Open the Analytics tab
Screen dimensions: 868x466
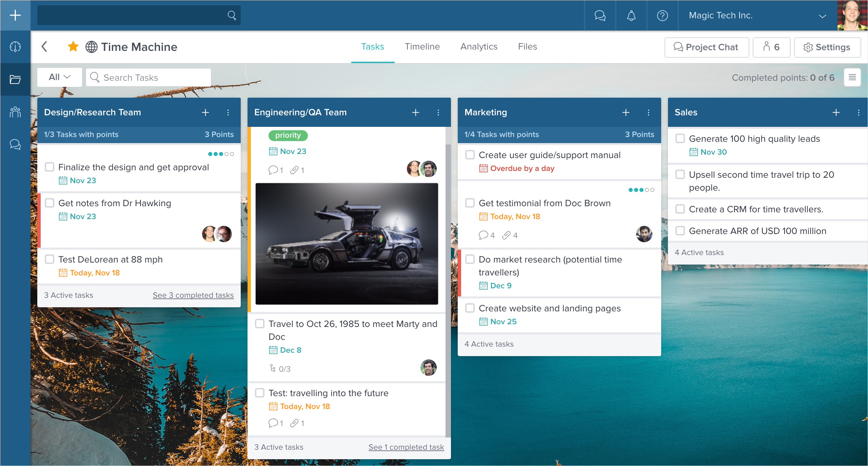tap(479, 46)
